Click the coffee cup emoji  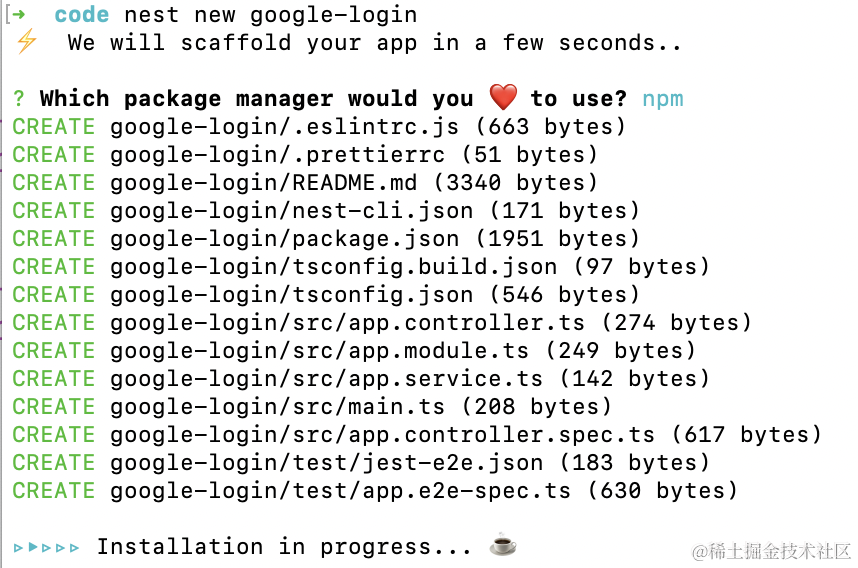pos(503,545)
